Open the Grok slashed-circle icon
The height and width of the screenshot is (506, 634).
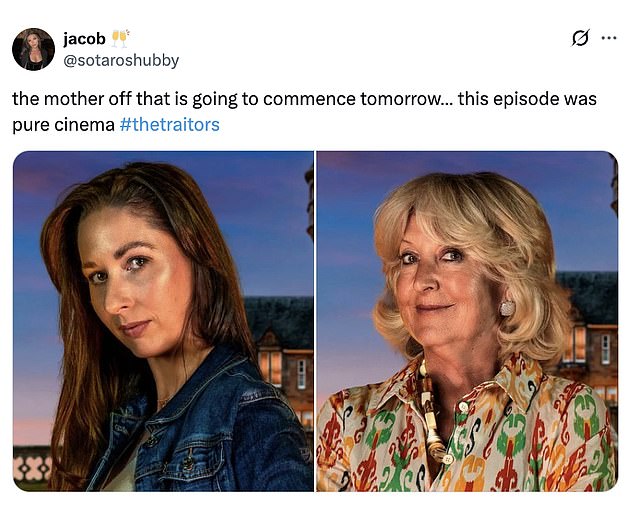(580, 38)
